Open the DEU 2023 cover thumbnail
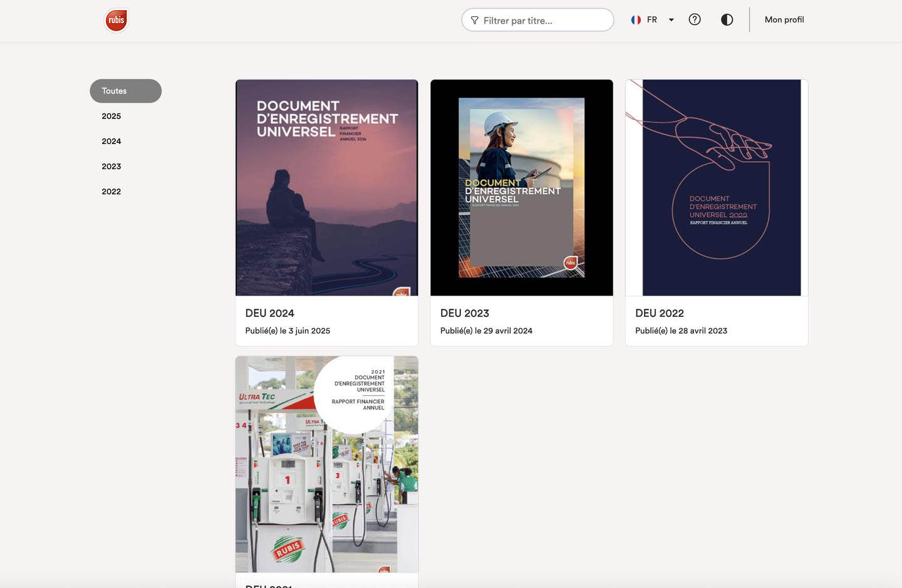 pyautogui.click(x=522, y=187)
